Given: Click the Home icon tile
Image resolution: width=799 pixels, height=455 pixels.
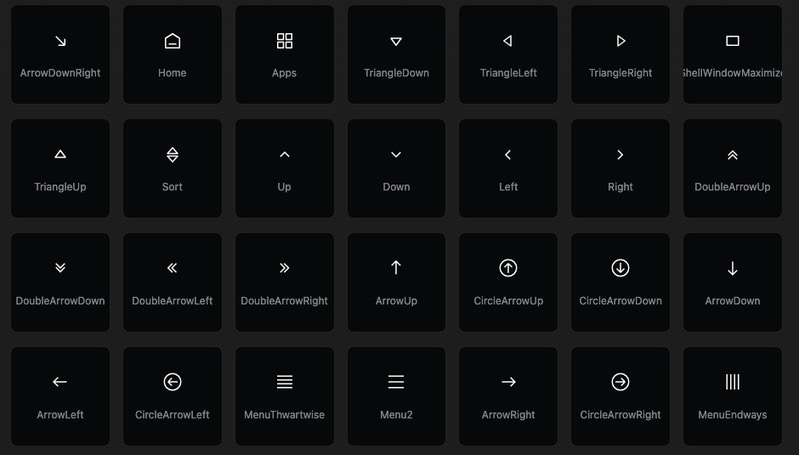Looking at the screenshot, I should point(172,55).
